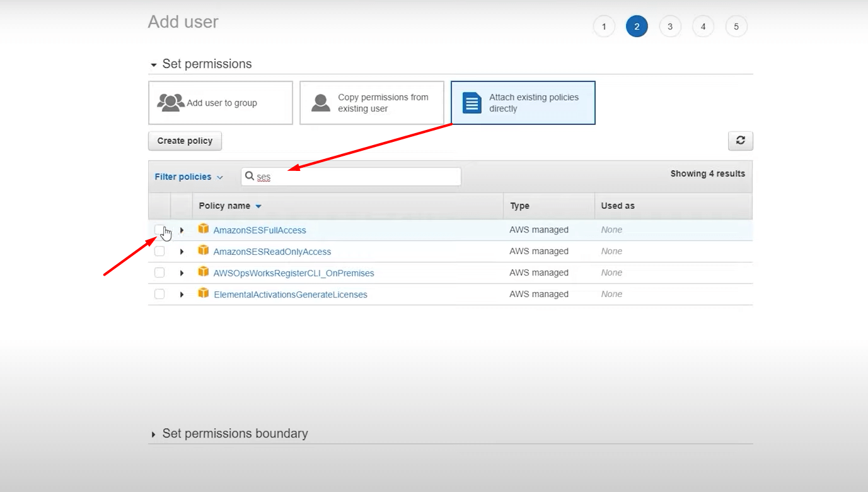Click the AmazonSESFullAccess orange box icon
Viewport: 868px width, 492px height.
click(x=203, y=229)
